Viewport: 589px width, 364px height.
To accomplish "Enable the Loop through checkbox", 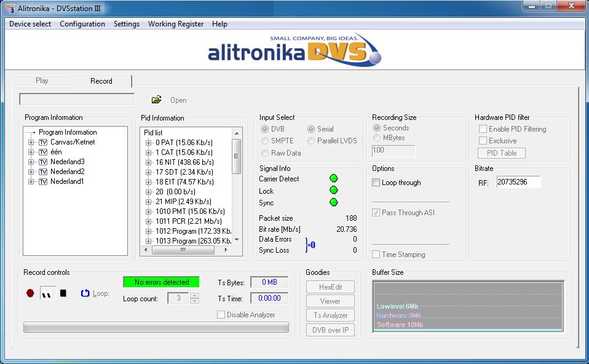I will coord(376,183).
